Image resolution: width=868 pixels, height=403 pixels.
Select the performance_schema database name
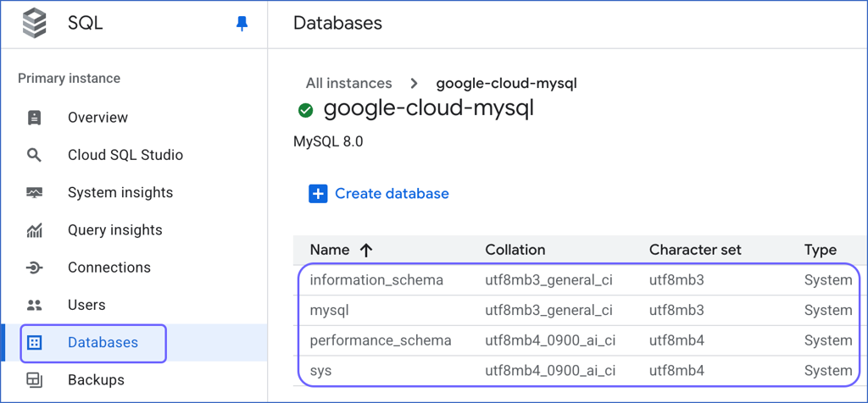point(381,340)
